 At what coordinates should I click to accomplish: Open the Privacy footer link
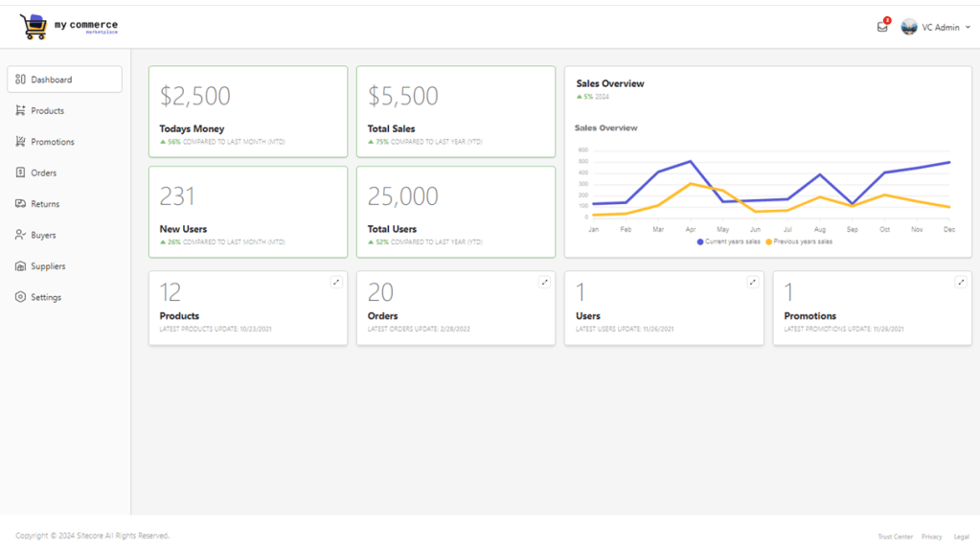point(932,537)
